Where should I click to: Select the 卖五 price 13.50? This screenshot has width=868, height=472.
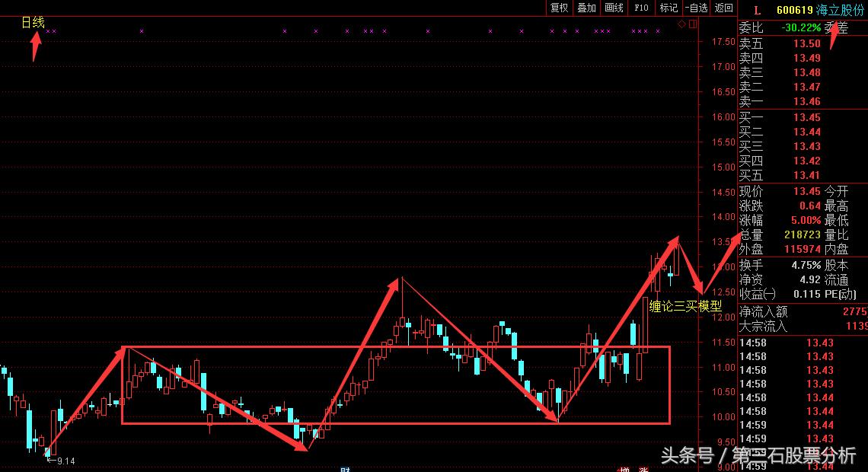[x=806, y=43]
